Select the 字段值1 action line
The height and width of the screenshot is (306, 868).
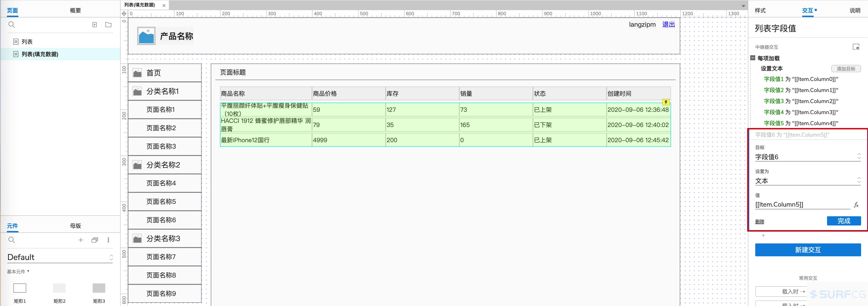click(x=801, y=79)
